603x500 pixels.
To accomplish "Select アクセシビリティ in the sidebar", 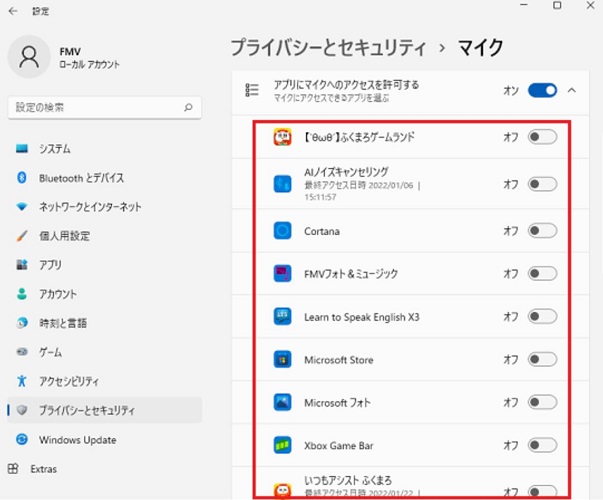I will click(105, 381).
